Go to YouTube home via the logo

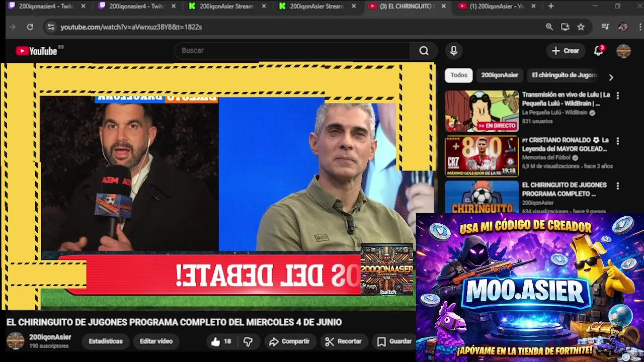coord(36,51)
